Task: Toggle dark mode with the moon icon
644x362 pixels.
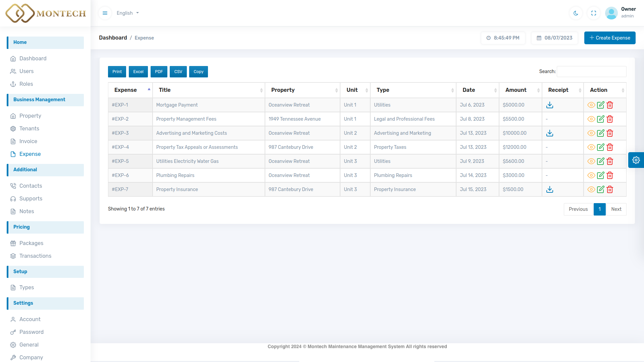Action: 576,13
